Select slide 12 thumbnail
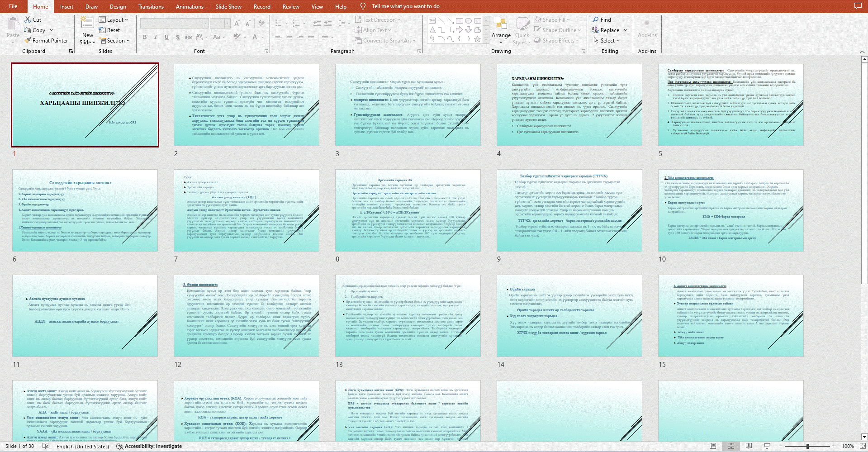This screenshot has width=868, height=452. tap(247, 316)
